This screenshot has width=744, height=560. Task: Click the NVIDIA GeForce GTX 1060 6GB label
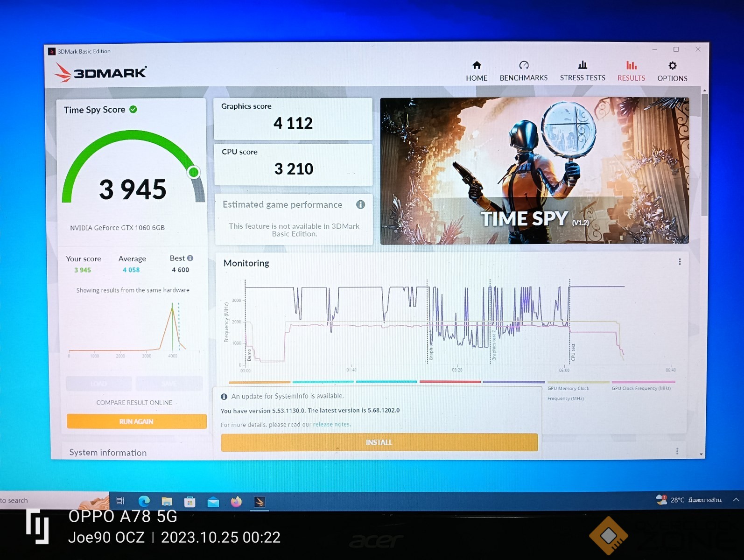117,228
